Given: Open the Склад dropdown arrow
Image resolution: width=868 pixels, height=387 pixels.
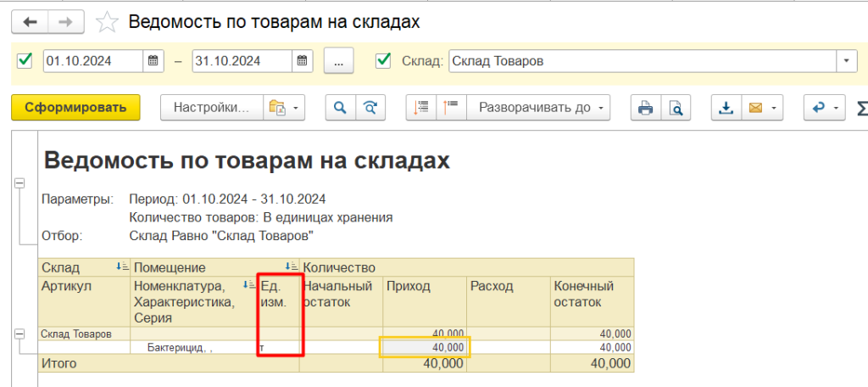Looking at the screenshot, I should (x=846, y=61).
